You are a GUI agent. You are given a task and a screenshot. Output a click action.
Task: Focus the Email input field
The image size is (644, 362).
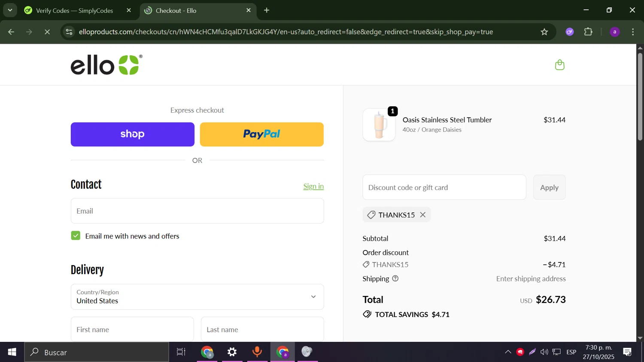click(x=197, y=211)
